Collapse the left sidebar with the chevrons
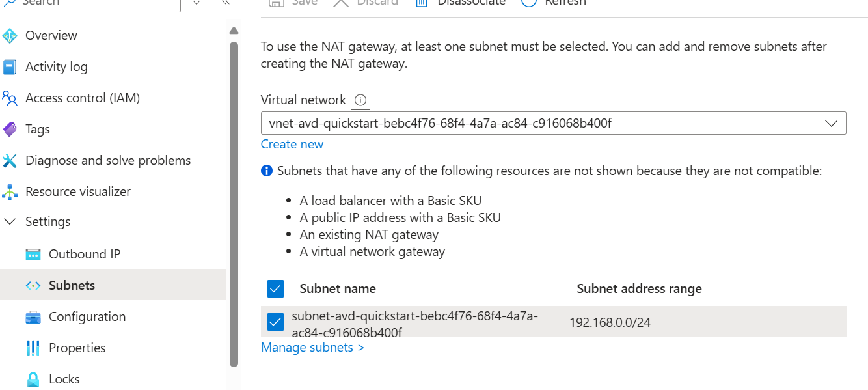Viewport: 868px width, 390px height. coord(225,3)
